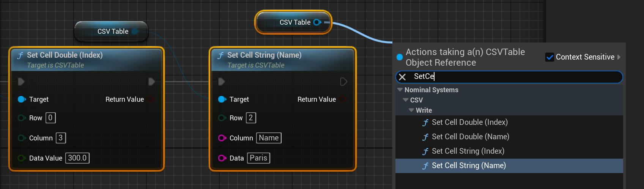The height and width of the screenshot is (189, 644).
Task: Click the clear X icon in search box
Action: click(402, 77)
